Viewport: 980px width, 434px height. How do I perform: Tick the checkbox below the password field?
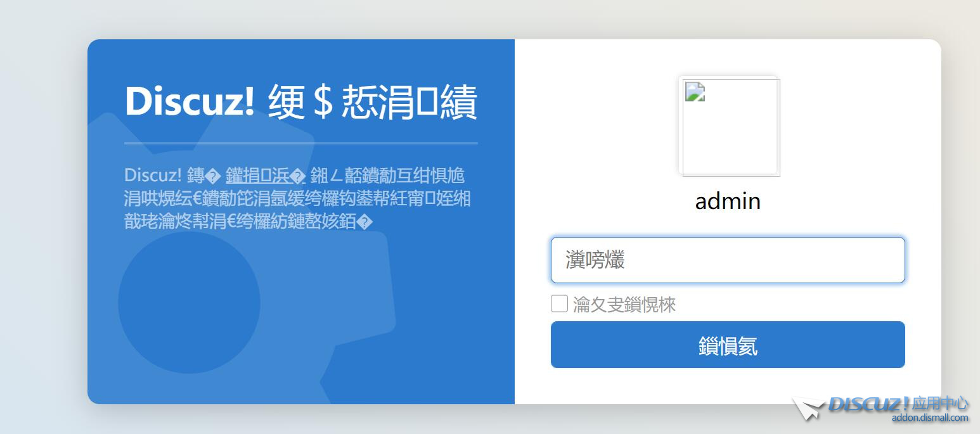pyautogui.click(x=559, y=304)
